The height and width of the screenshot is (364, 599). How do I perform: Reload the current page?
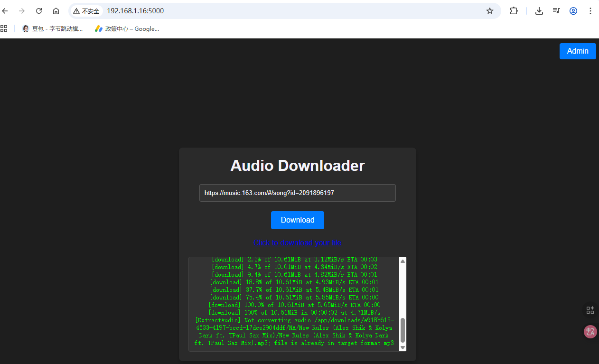(39, 11)
